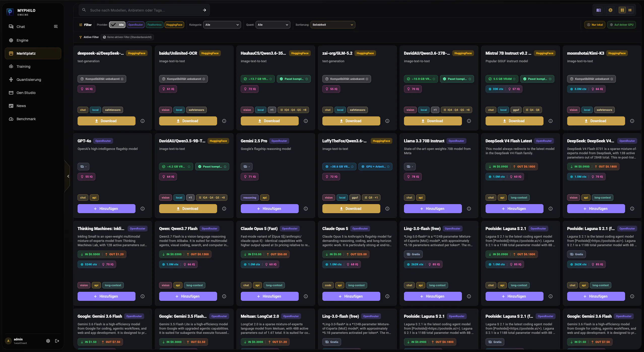Screen dimensions: 644x352
Task: Download zai-org/GLM-5.2 model
Action: [x=351, y=121]
